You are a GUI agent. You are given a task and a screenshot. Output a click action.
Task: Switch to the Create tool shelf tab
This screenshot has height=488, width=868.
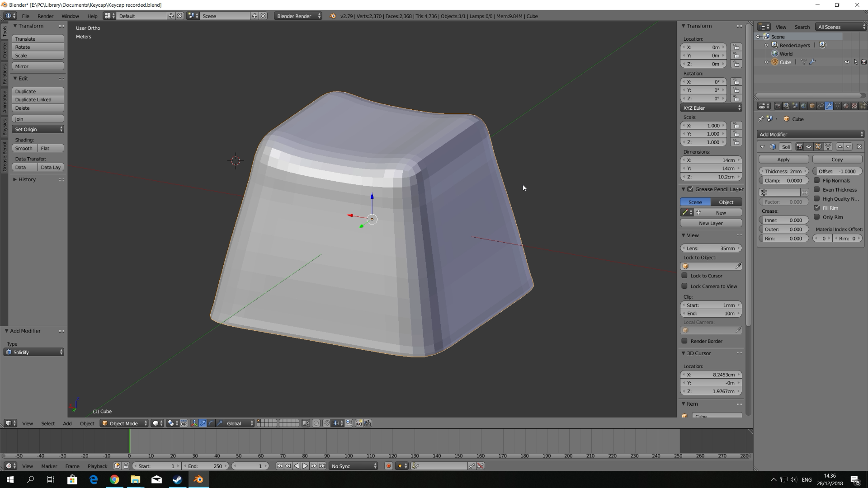5,51
